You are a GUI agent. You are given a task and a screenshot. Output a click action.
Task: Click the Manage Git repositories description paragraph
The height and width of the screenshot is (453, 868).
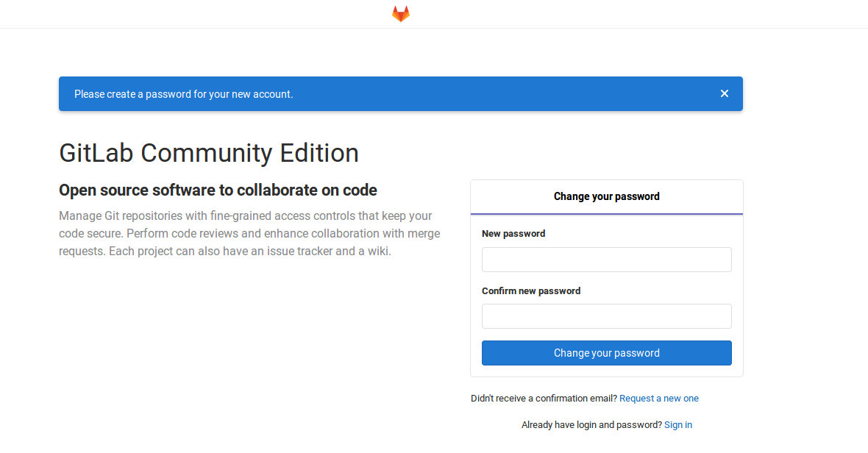[249, 233]
